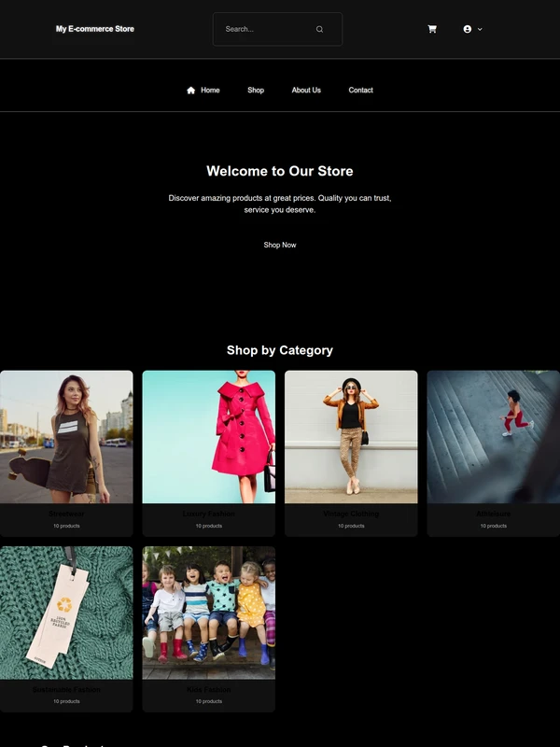Image resolution: width=560 pixels, height=747 pixels.
Task: Click the Shop by Category heading
Action: coord(280,350)
